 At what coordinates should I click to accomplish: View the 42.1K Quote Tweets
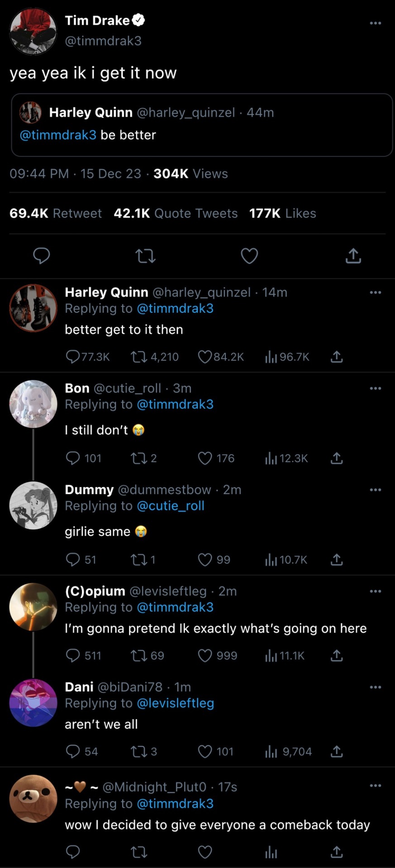pos(176,213)
